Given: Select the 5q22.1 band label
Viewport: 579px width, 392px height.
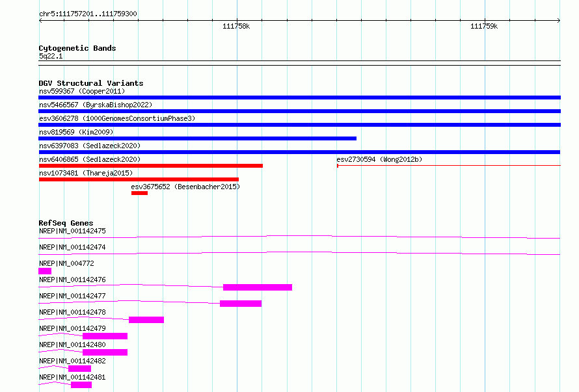Looking at the screenshot, I should pos(51,56).
